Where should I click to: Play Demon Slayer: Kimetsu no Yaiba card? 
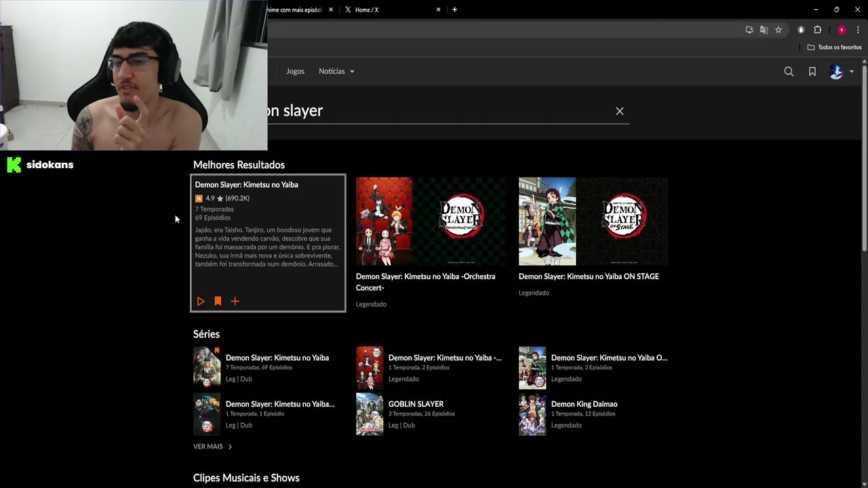201,301
